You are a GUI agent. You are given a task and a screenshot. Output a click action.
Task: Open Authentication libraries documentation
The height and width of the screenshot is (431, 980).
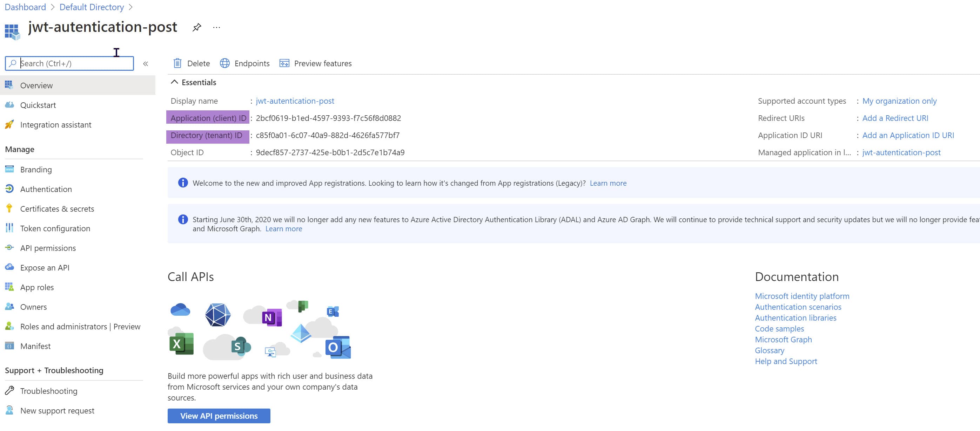point(796,317)
